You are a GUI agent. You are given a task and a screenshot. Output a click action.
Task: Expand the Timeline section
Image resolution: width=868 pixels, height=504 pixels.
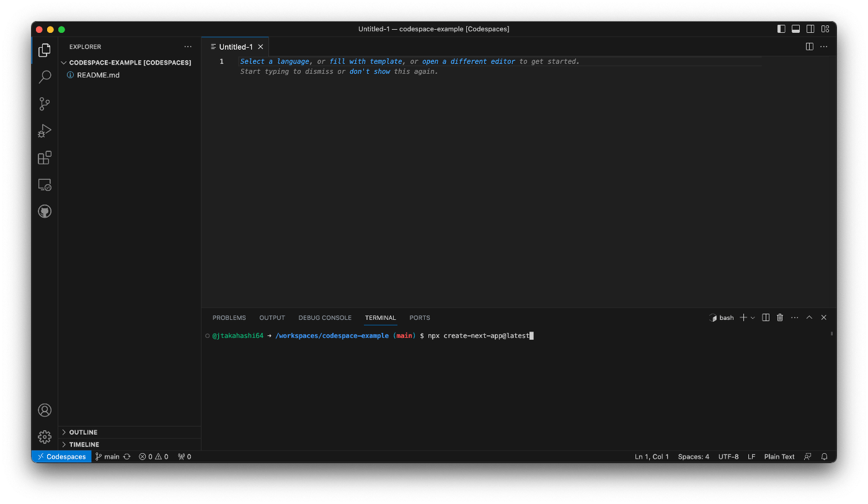(x=130, y=444)
